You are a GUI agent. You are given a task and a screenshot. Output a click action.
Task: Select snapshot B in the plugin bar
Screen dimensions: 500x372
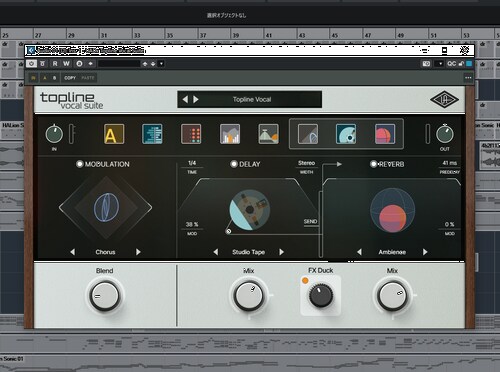[x=54, y=78]
